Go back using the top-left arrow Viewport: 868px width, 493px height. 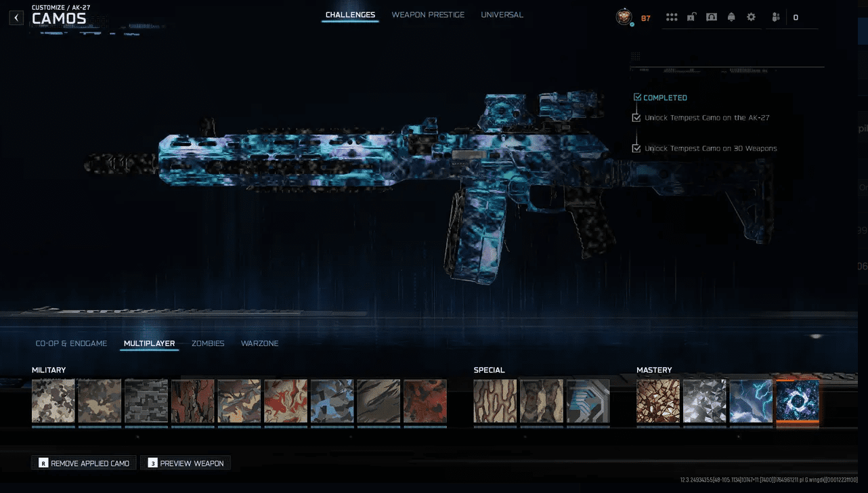(x=16, y=18)
